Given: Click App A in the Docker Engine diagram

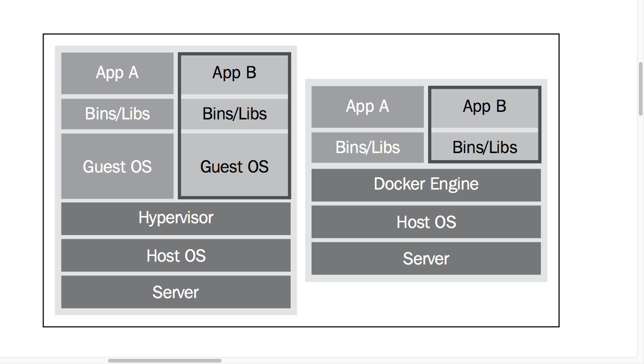Looking at the screenshot, I should click(367, 107).
